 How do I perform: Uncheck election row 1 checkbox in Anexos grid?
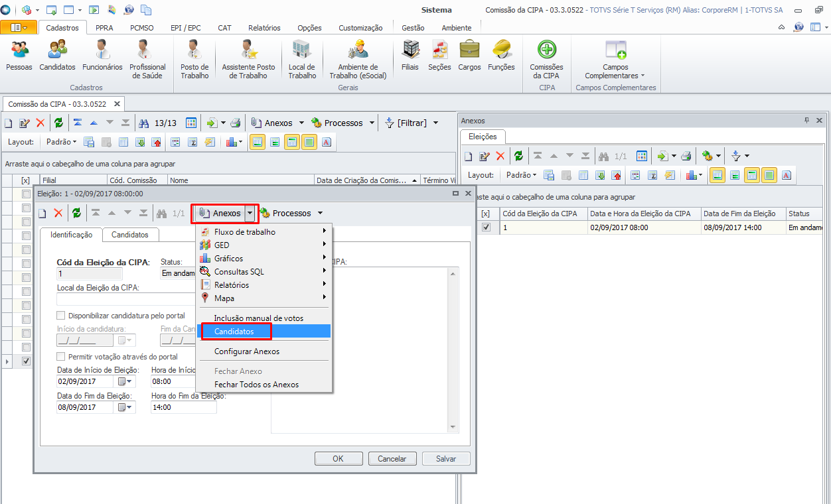click(486, 227)
